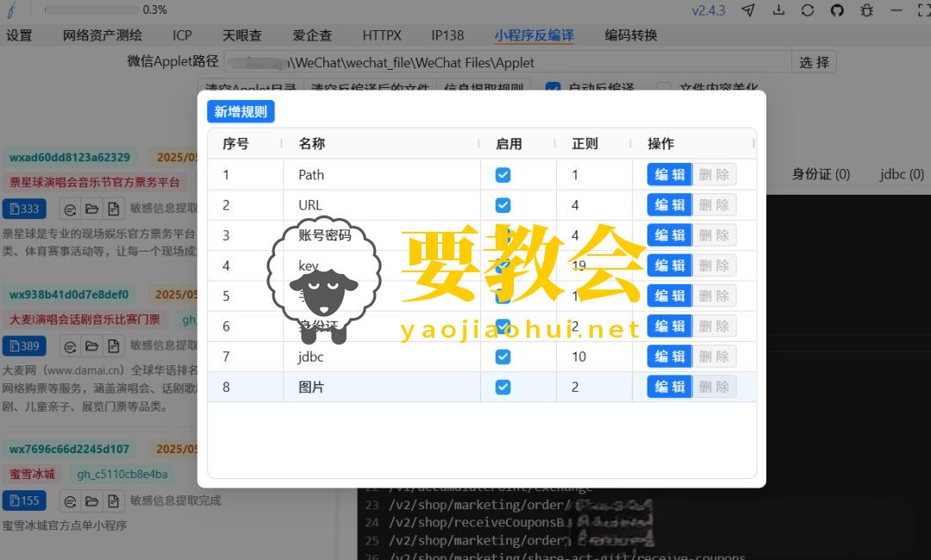The height and width of the screenshot is (560, 931).
Task: Open folder icon in the 333 row
Action: click(x=91, y=208)
